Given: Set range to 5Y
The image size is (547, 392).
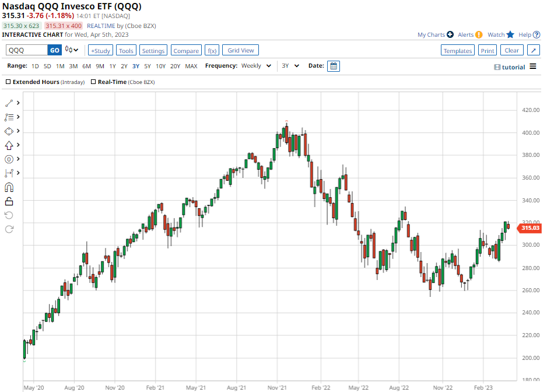Looking at the screenshot, I should 147,66.
